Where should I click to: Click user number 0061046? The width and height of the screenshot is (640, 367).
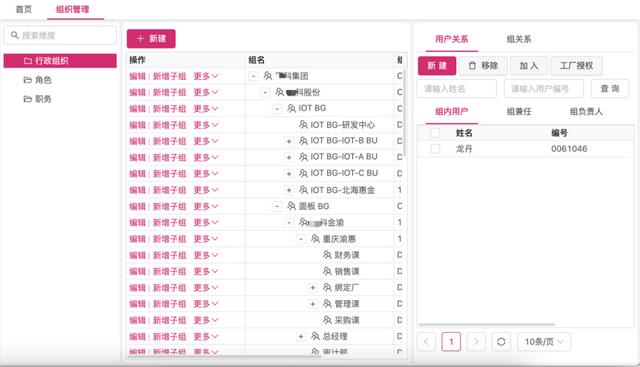(x=569, y=149)
